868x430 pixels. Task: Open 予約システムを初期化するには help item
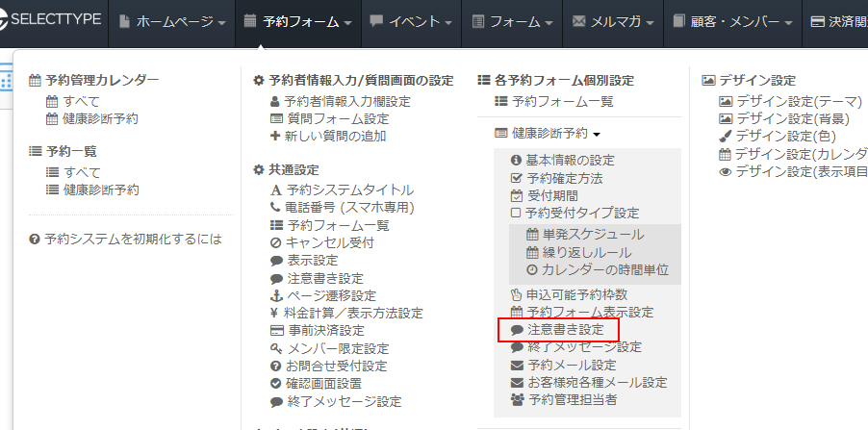133,239
